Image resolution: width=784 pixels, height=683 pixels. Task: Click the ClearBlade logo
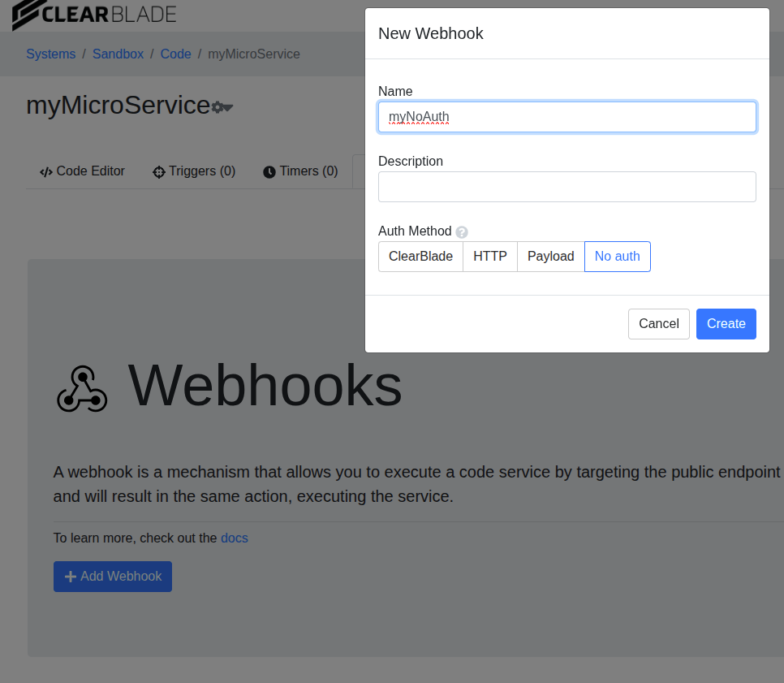pos(94,14)
